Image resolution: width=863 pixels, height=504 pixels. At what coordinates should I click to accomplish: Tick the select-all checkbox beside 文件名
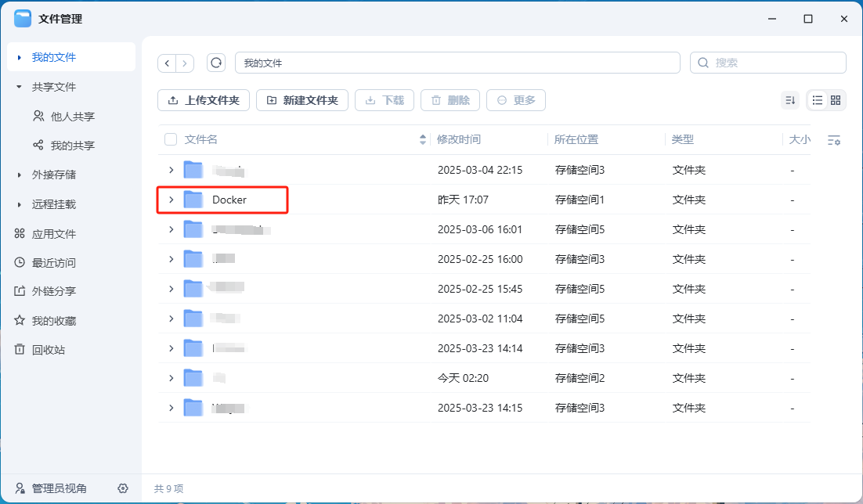coord(171,139)
